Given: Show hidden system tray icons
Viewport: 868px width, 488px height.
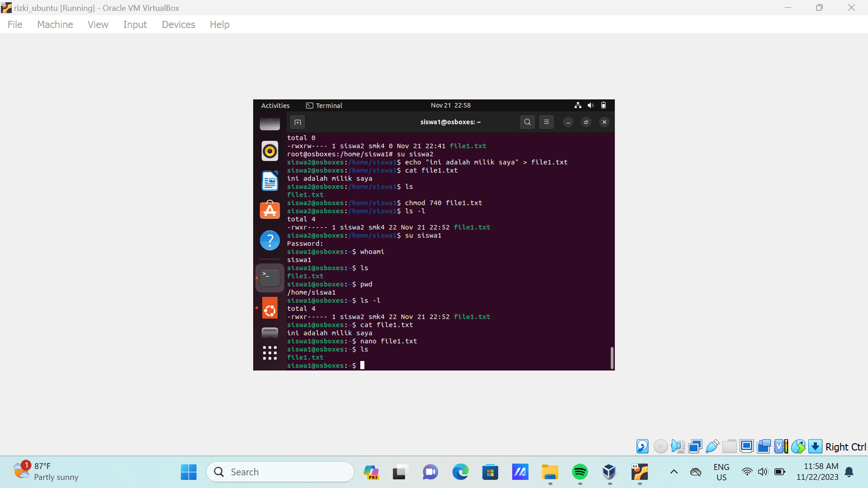Looking at the screenshot, I should pyautogui.click(x=674, y=472).
